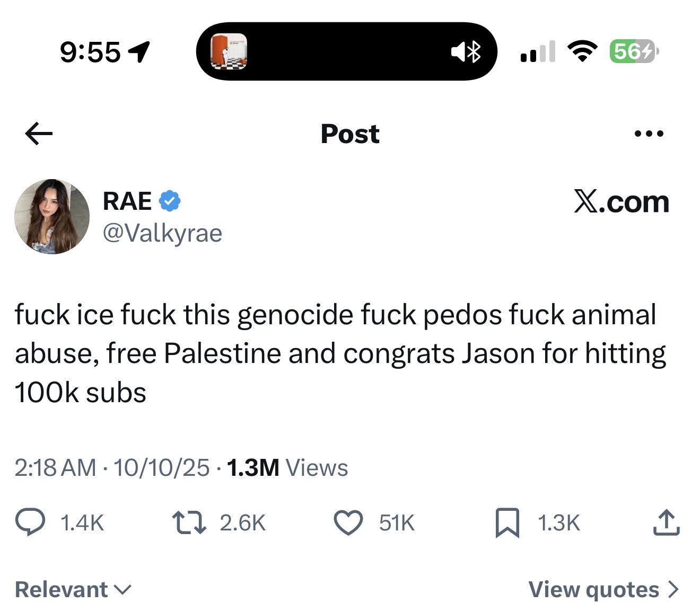The width and height of the screenshot is (700, 612).
Task: Tap the post text body
Action: pyautogui.click(x=340, y=353)
